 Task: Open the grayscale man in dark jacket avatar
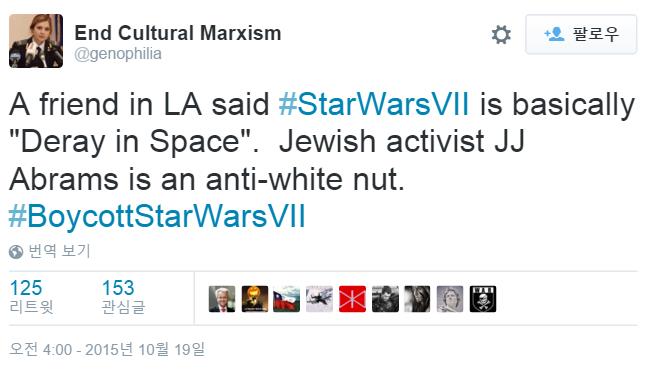[385, 299]
